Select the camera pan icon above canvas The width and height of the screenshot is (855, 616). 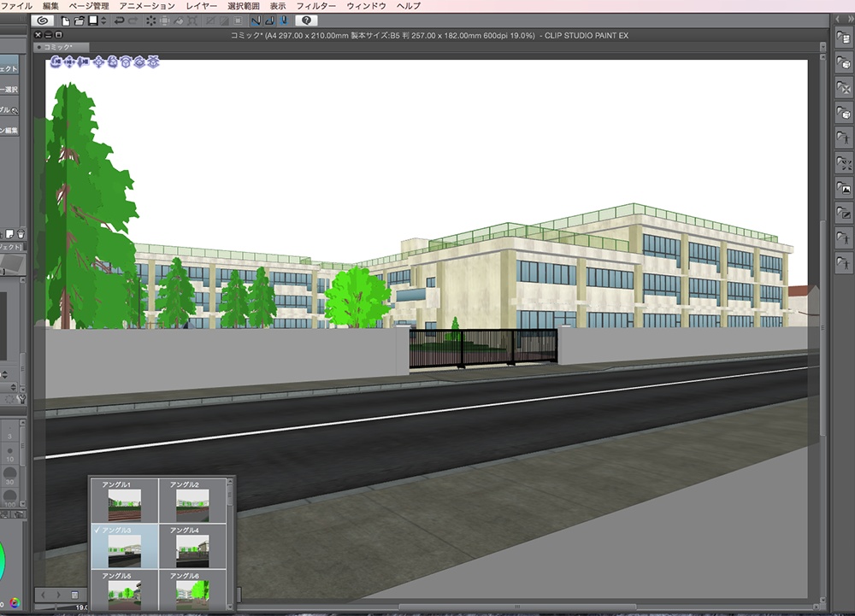(x=70, y=62)
